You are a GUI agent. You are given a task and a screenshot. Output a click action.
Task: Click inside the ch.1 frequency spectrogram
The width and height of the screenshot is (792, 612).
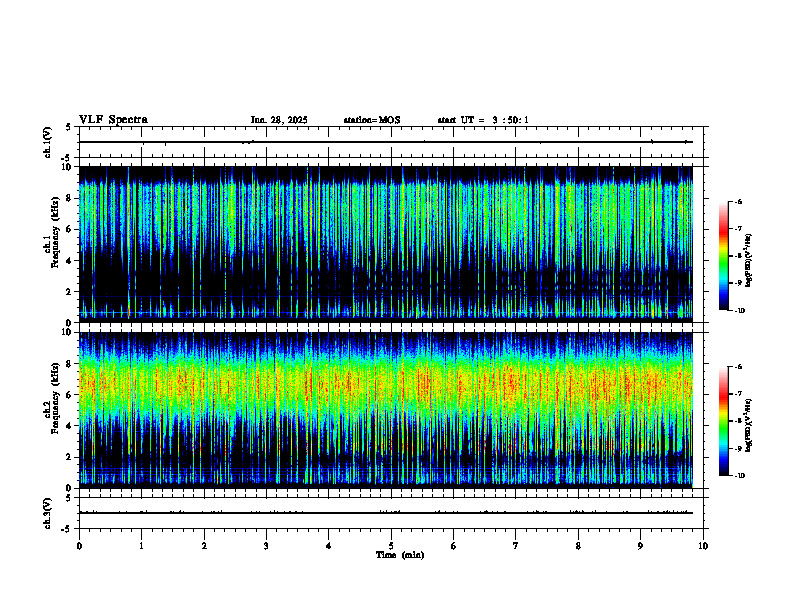tap(385, 244)
